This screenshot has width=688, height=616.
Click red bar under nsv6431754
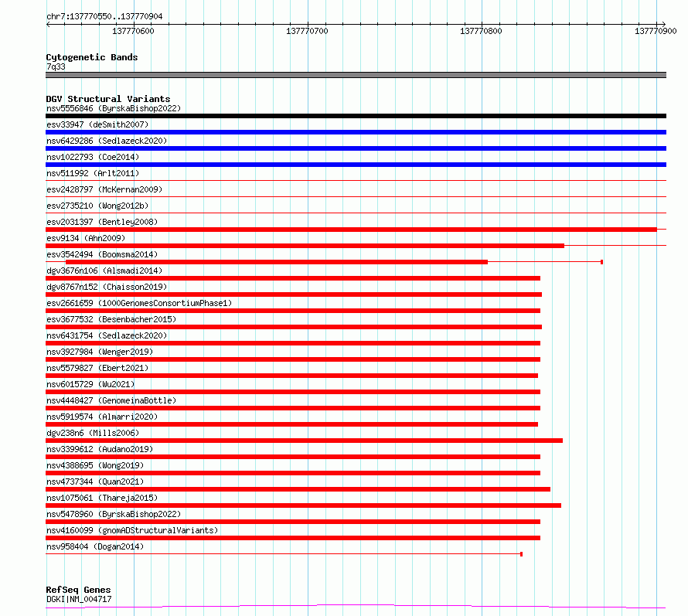click(x=293, y=343)
